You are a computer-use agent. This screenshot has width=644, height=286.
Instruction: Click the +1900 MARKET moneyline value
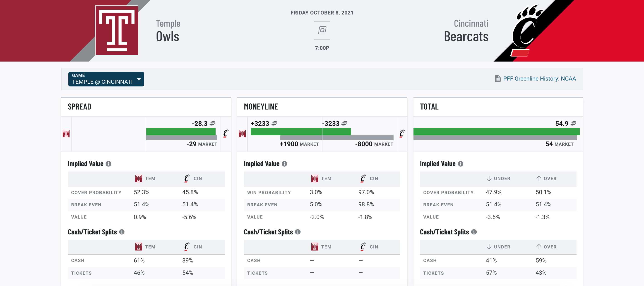[x=299, y=144]
